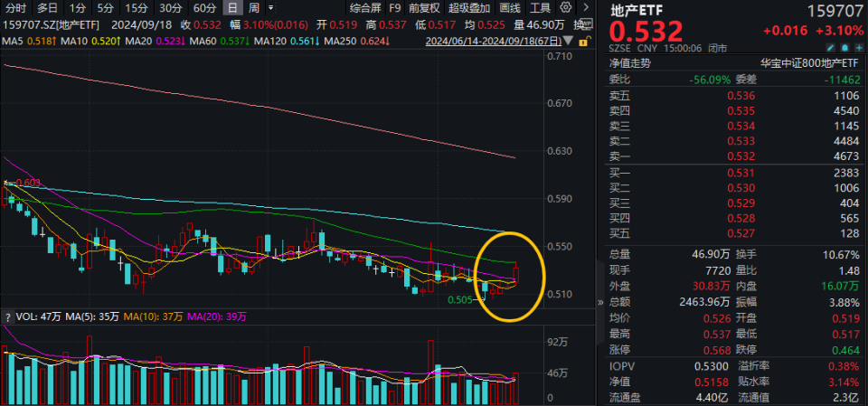Click the yellow lock icon beside date range
The width and height of the screenshot is (868, 406).
582,42
